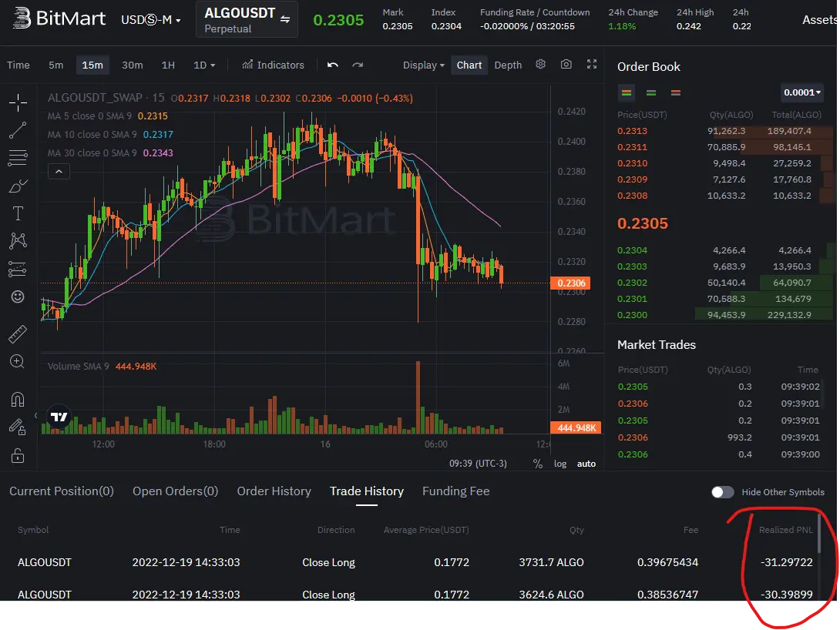
Task: Switch to the Chart view tab
Action: (x=469, y=65)
